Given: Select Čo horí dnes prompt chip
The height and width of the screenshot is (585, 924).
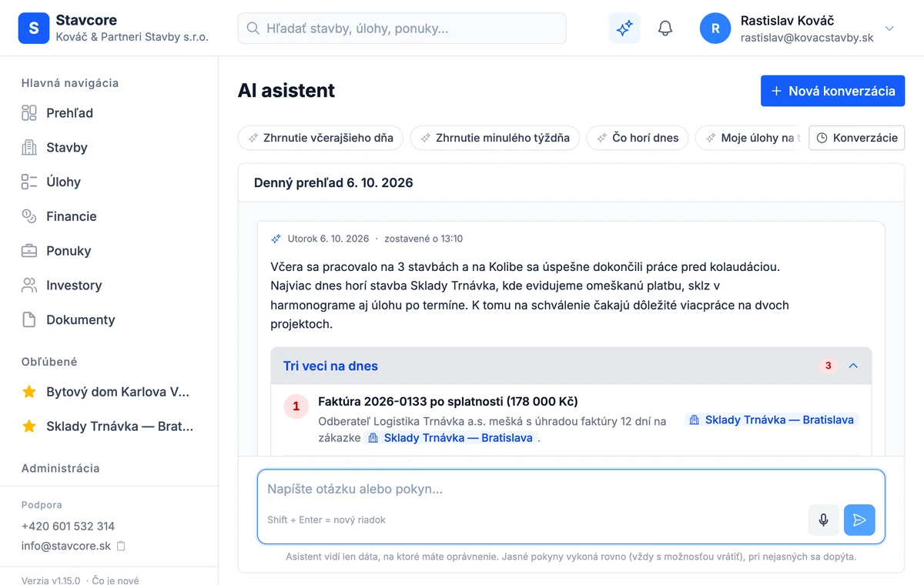Looking at the screenshot, I should tap(637, 138).
